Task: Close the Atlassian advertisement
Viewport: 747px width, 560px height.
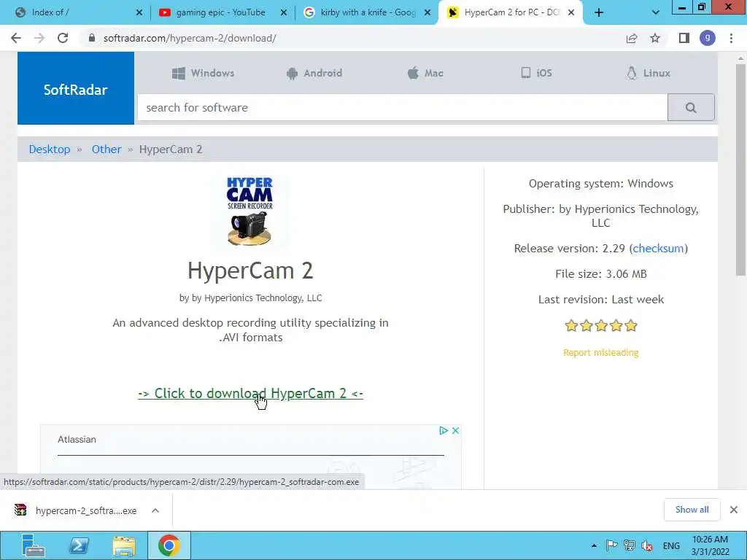Action: click(x=455, y=430)
